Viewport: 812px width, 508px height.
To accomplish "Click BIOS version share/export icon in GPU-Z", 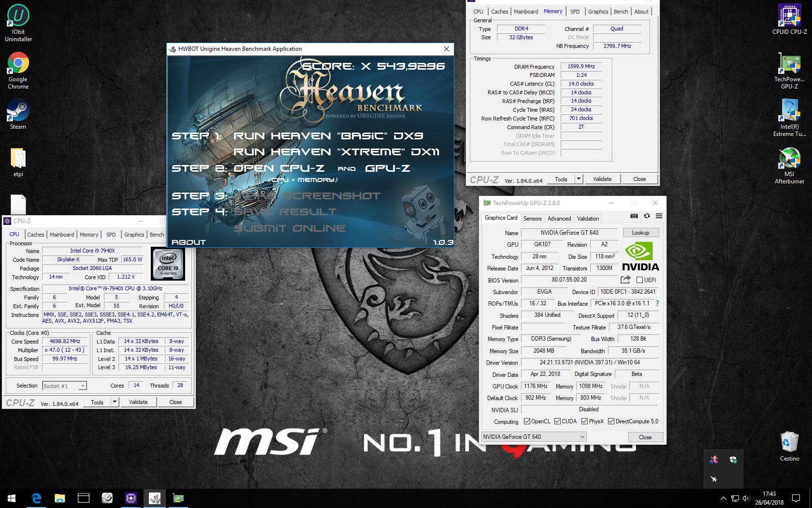I will click(625, 280).
